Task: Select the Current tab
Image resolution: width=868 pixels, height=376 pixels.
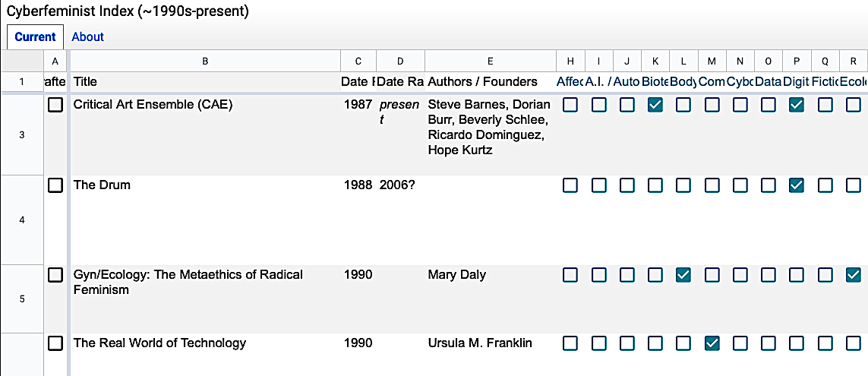Action: [35, 36]
